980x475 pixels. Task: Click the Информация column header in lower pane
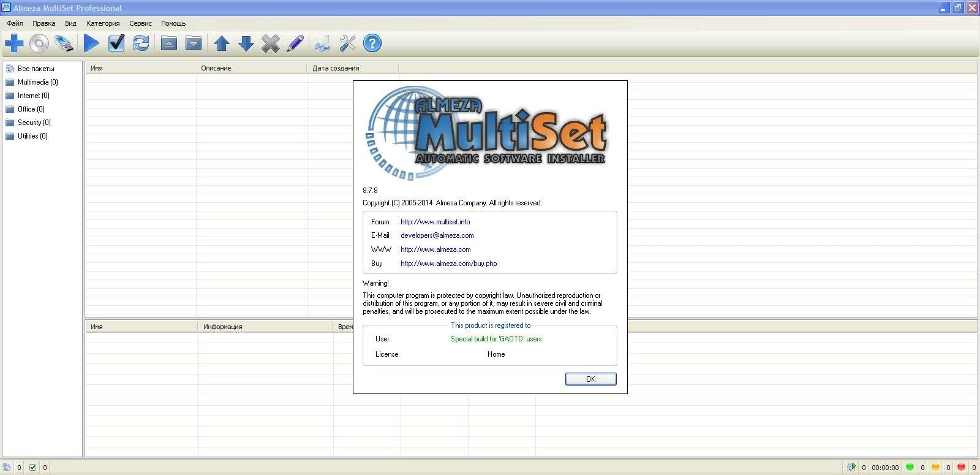click(x=265, y=327)
